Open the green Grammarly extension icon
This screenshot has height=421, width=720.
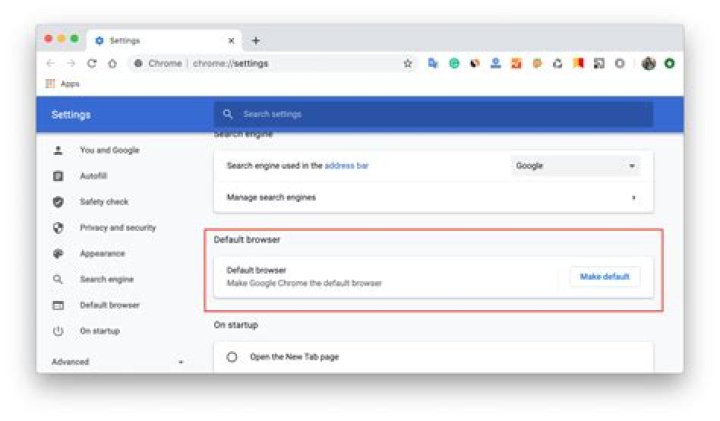pyautogui.click(x=454, y=63)
